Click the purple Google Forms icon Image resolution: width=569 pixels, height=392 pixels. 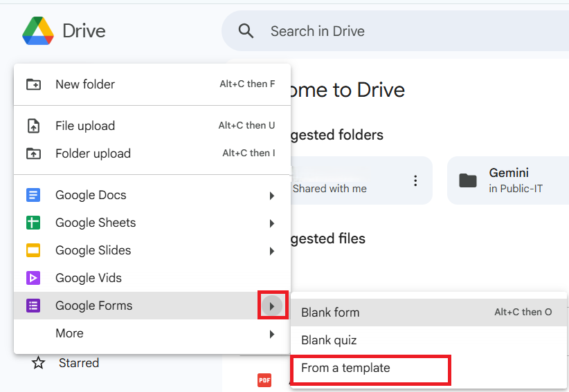click(x=33, y=306)
